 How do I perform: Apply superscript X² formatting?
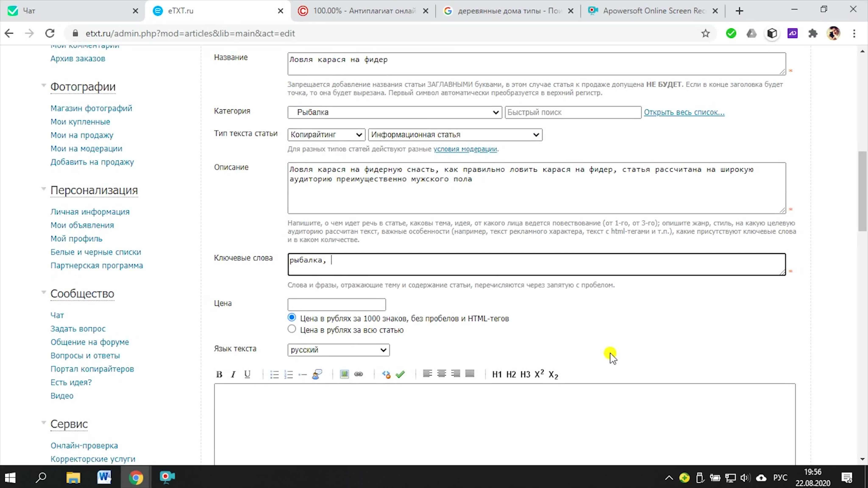(539, 374)
